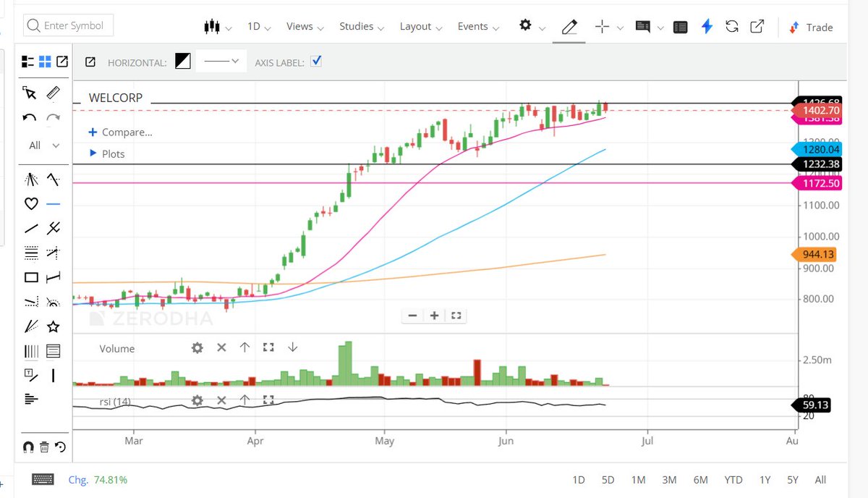Restore default drawing parameters icon
Screen dimensions: 868x498
[x=61, y=447]
